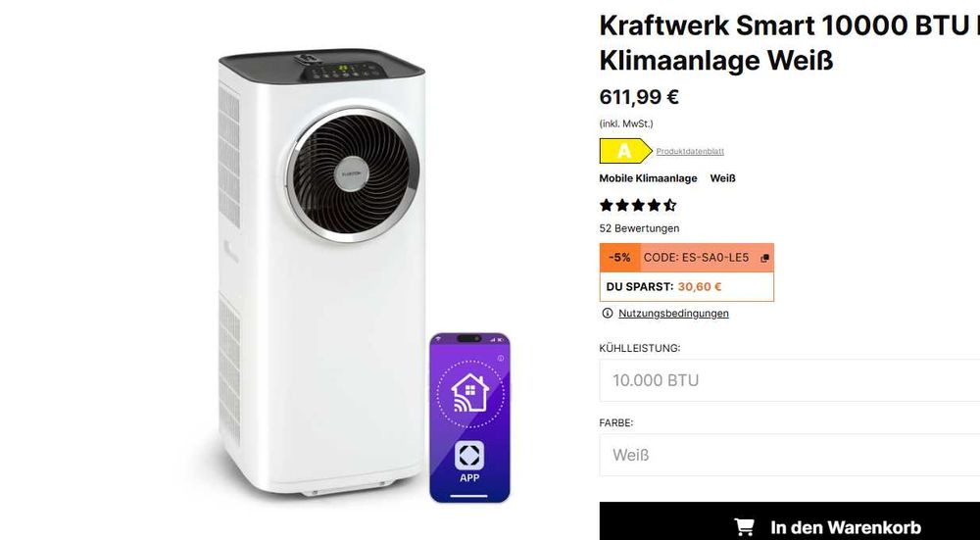
Task: Click the Weiß color label
Action: [722, 178]
